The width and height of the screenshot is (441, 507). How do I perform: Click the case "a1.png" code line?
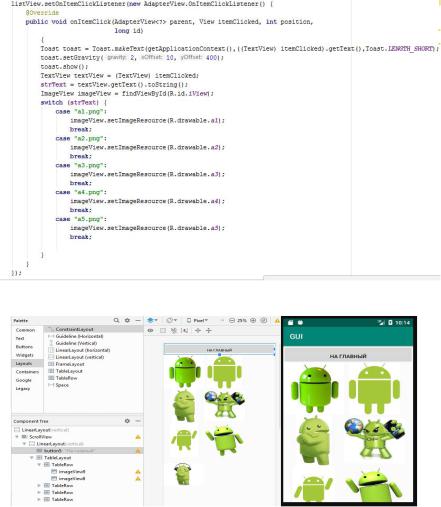tap(81, 111)
